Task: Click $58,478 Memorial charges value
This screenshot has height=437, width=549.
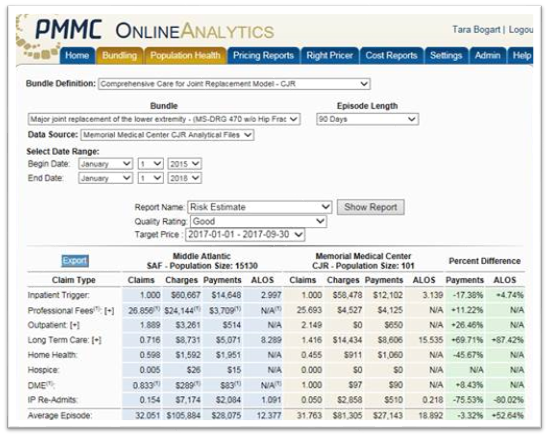Action: 347,295
